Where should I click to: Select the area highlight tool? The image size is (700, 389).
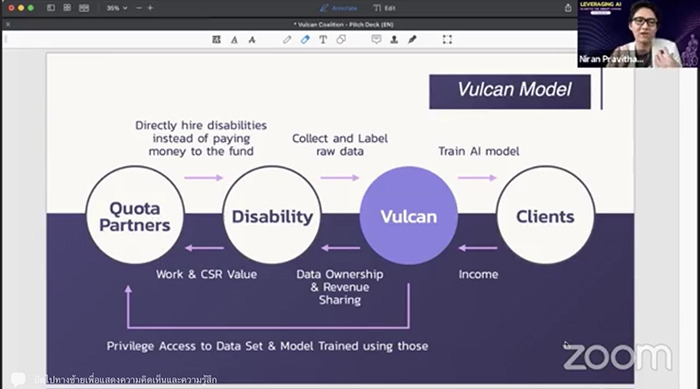(217, 40)
